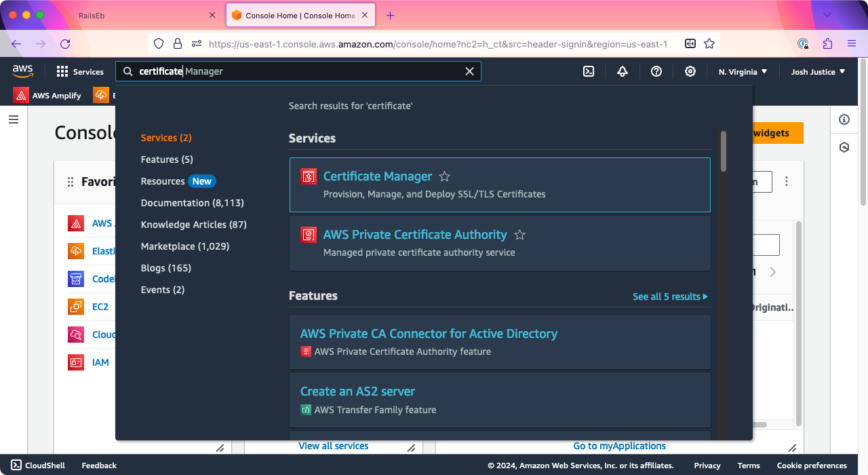Click inside the certificate search field
Screen dimensions: 868x475
pos(298,71)
